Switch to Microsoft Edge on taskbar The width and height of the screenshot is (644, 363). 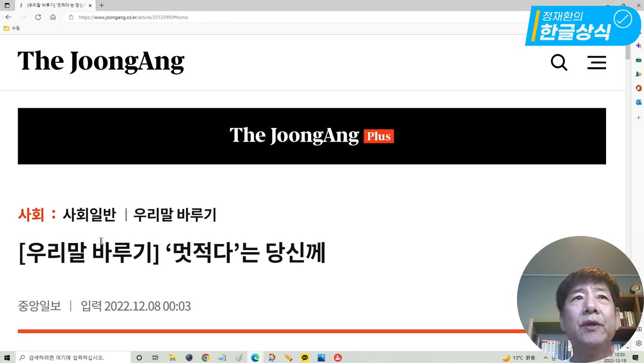pyautogui.click(x=255, y=357)
